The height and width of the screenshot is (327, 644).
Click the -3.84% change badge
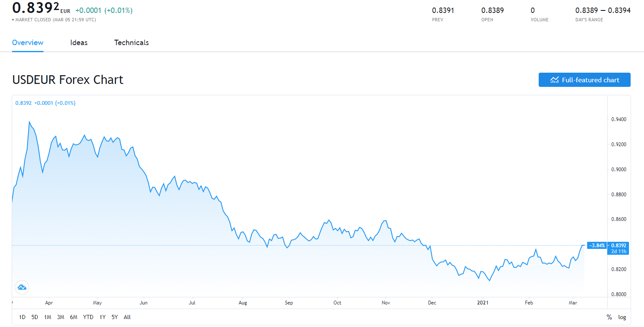pos(597,245)
